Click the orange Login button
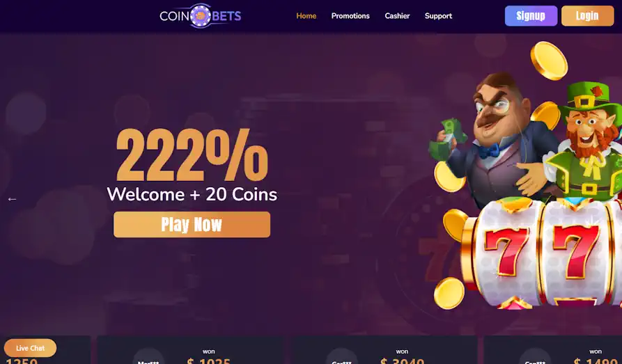Image resolution: width=622 pixels, height=364 pixels. tap(587, 16)
